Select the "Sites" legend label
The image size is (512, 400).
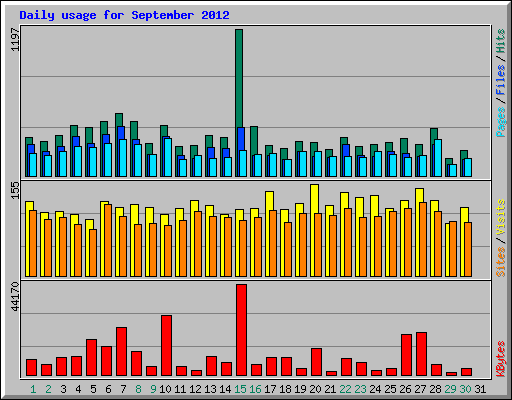tap(500, 262)
